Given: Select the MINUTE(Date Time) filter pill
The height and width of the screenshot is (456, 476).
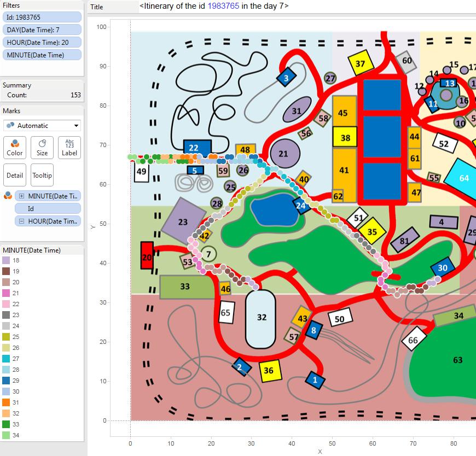Looking at the screenshot, I should (x=42, y=55).
